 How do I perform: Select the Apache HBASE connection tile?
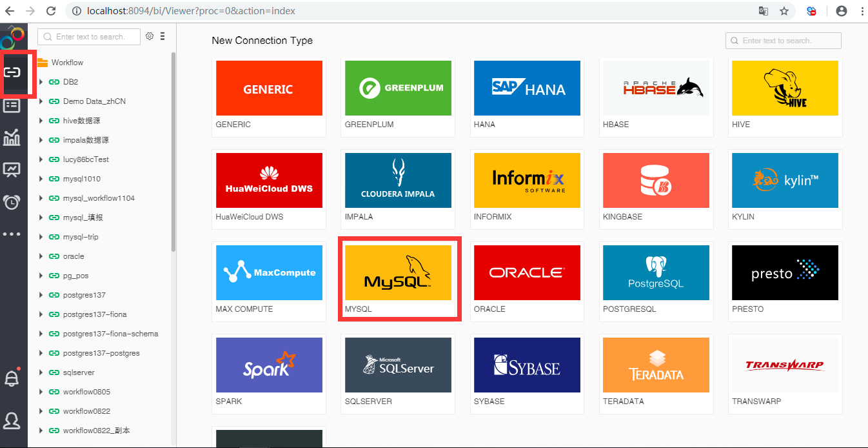656,96
